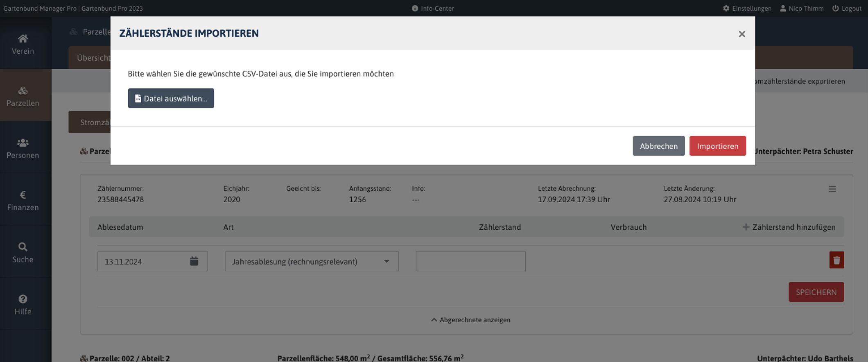Image resolution: width=868 pixels, height=362 pixels.
Task: Click the Abbrechen button
Action: click(x=658, y=146)
